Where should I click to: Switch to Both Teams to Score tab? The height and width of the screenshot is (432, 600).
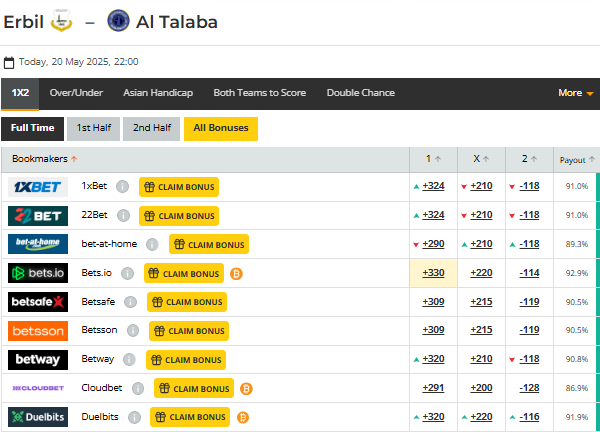(x=260, y=93)
